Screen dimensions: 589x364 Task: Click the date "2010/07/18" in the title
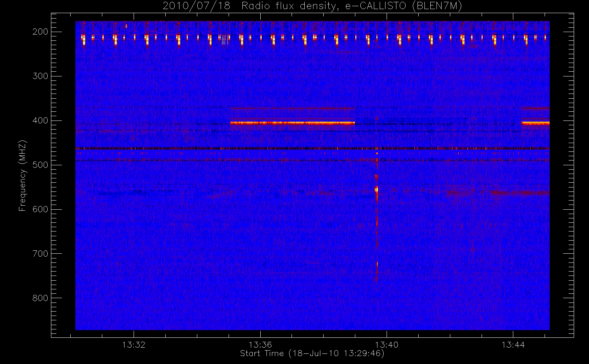pos(196,6)
